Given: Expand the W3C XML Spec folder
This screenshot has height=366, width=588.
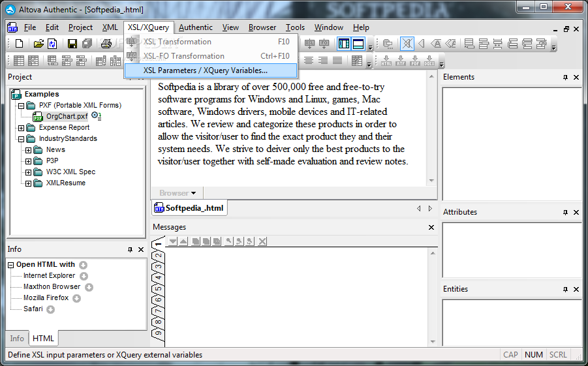Looking at the screenshot, I should (29, 172).
